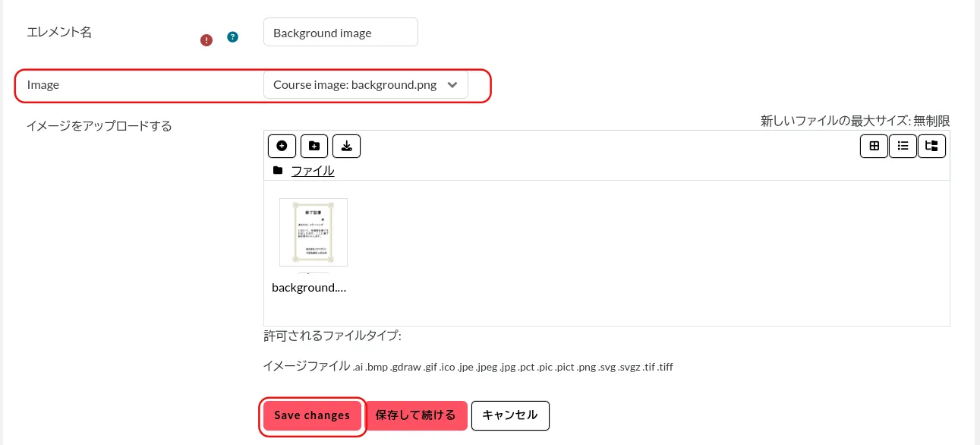Click the add file icon
The image size is (980, 445).
[282, 146]
